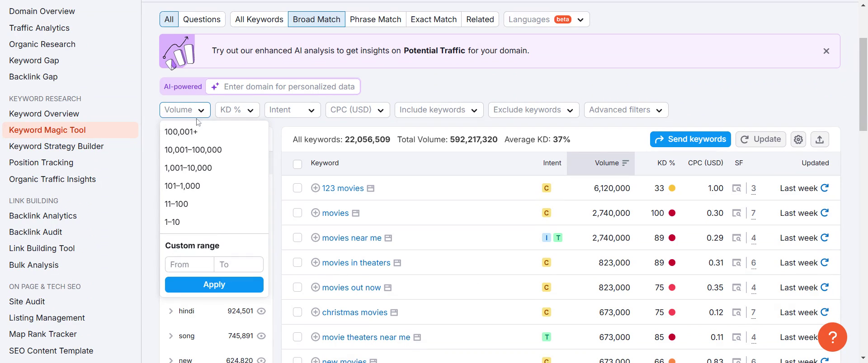Toggle eye icon for song group
868x363 pixels.
click(261, 336)
